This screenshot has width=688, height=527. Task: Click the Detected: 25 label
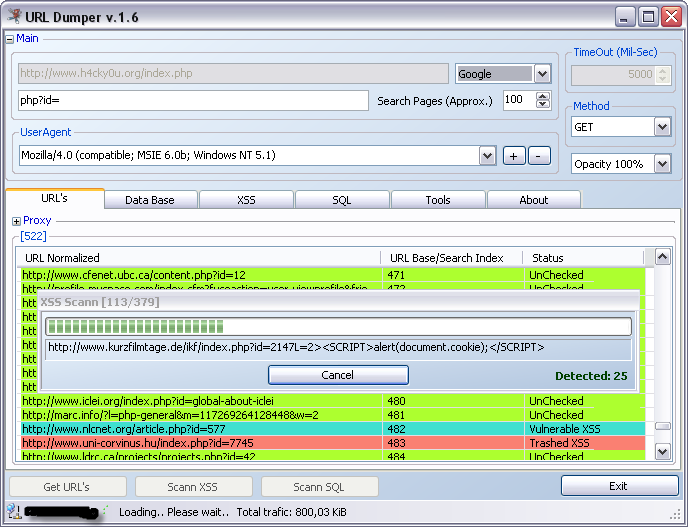[591, 376]
